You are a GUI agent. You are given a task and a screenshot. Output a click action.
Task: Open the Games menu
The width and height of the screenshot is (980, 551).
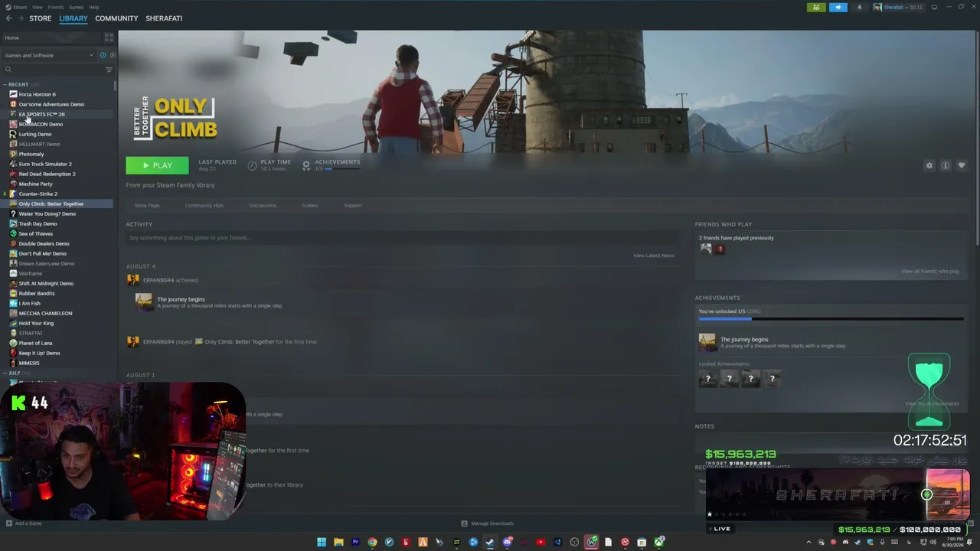coord(76,7)
